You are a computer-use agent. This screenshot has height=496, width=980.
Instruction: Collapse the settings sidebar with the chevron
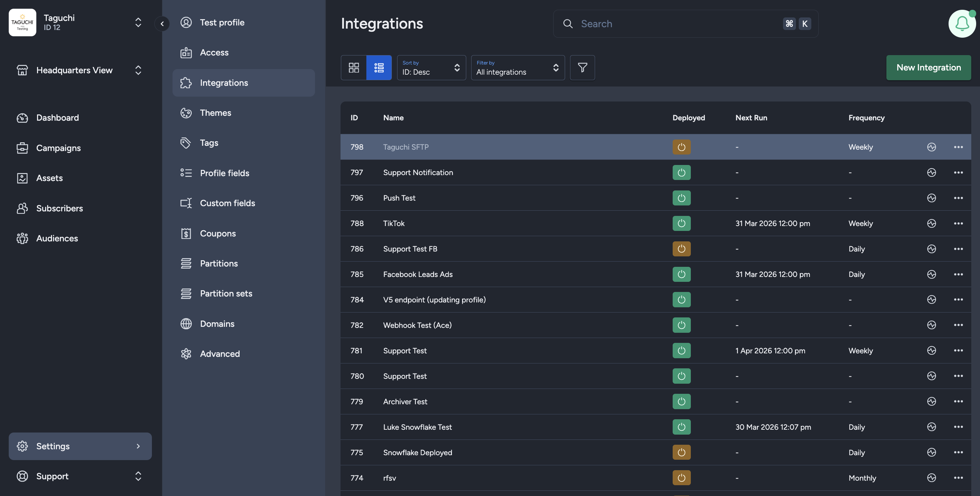(x=162, y=24)
